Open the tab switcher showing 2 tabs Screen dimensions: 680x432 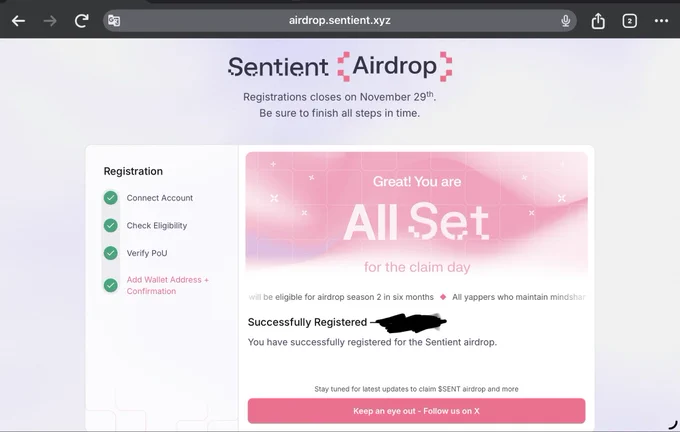coord(630,20)
